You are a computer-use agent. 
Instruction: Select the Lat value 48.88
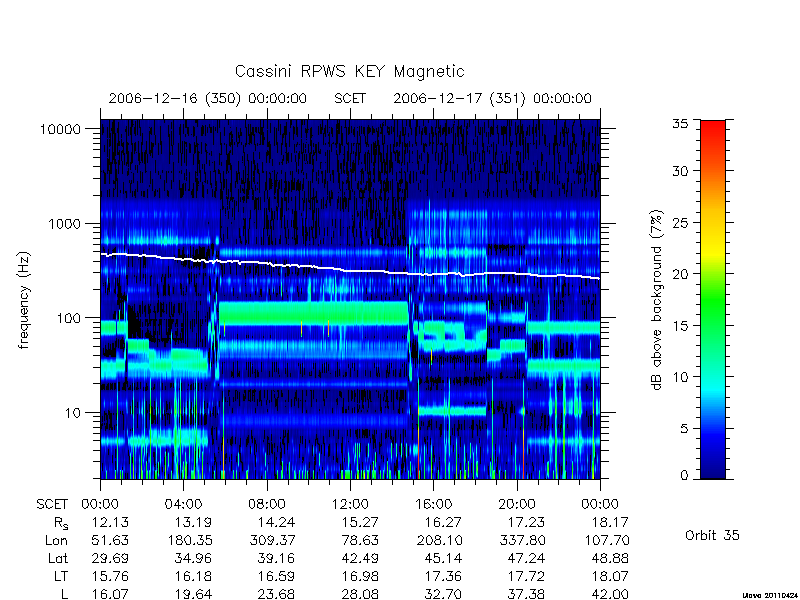pyautogui.click(x=610, y=558)
